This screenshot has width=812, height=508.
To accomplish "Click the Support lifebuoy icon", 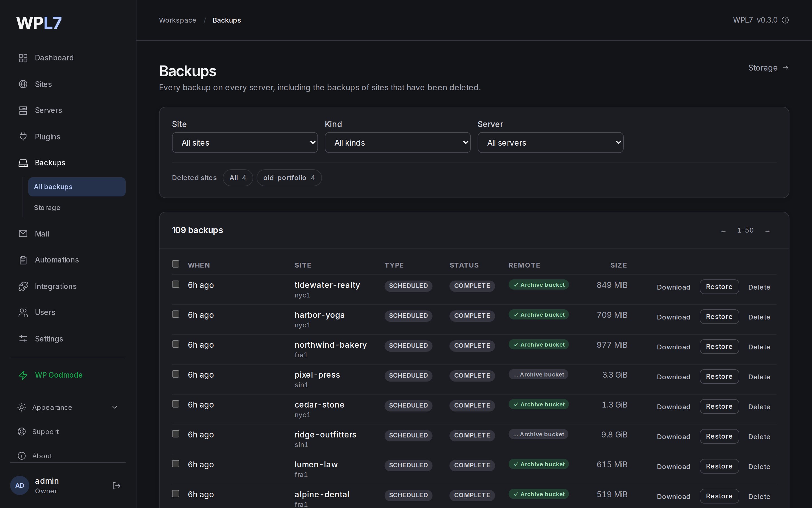I will coord(21,432).
